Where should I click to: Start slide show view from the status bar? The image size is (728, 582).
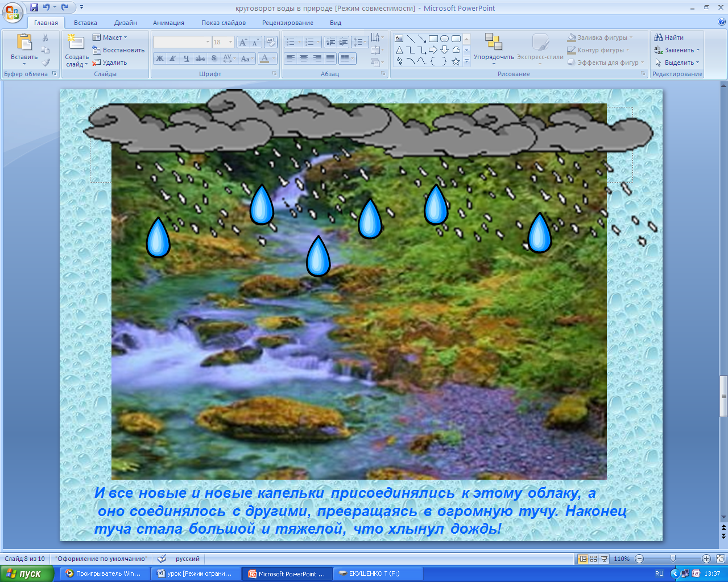click(x=604, y=559)
